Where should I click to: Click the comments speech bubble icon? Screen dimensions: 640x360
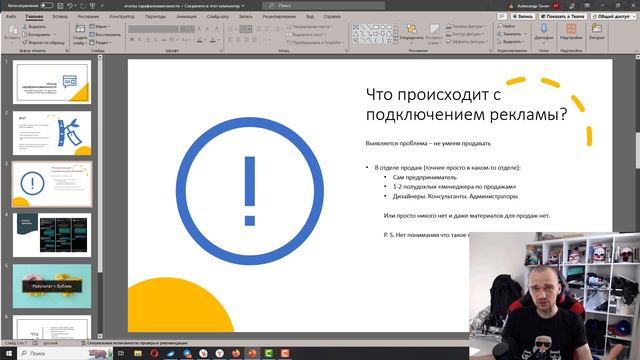[502, 16]
